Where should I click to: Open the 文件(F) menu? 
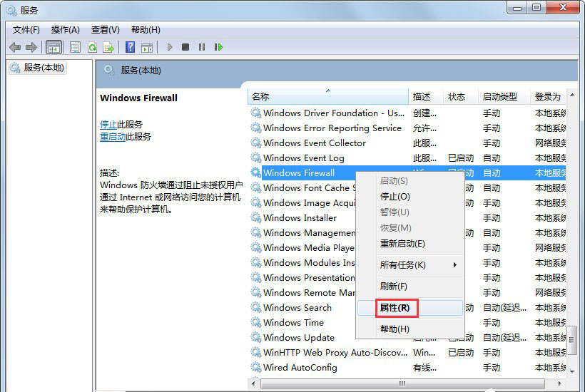click(26, 30)
